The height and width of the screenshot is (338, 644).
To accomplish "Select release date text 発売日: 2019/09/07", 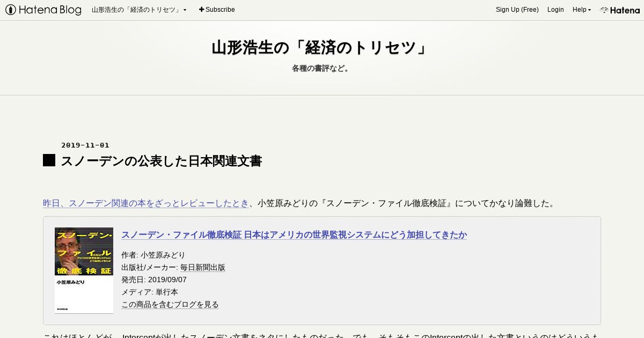I will tap(154, 280).
